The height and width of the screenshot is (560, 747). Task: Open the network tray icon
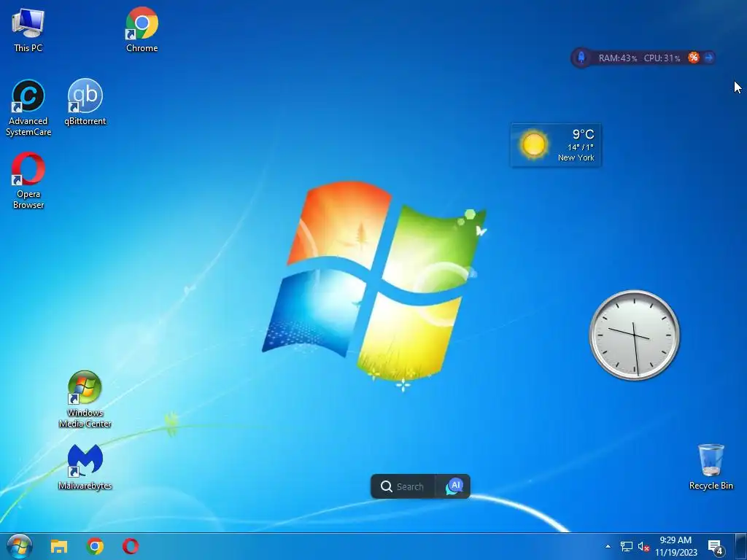[627, 547]
